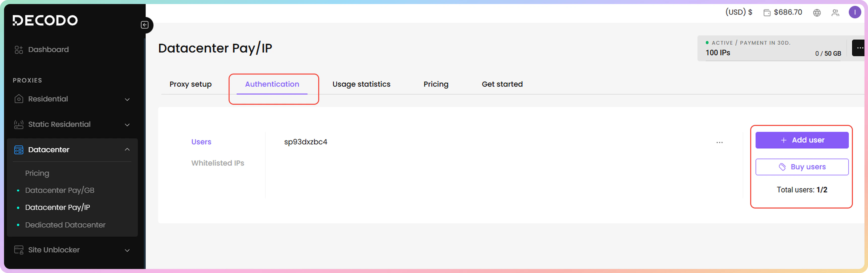868x273 pixels.
Task: Open Datacenter Pay/GB in sidebar
Action: point(60,190)
